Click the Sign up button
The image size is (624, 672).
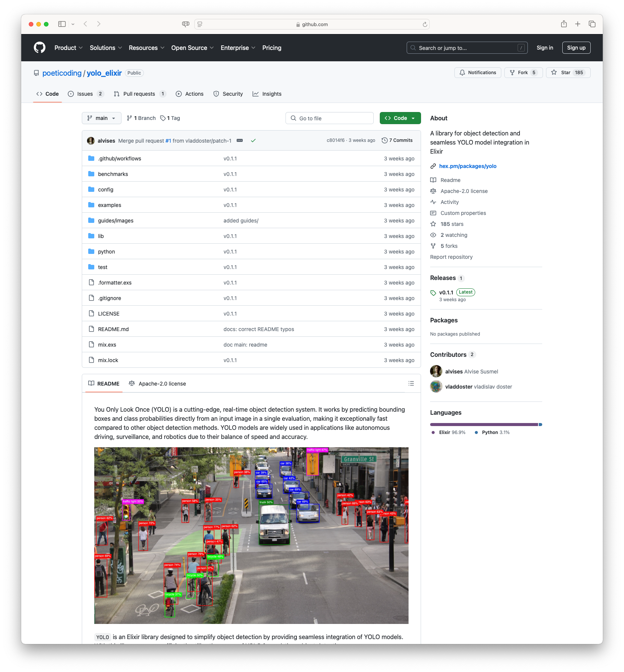pyautogui.click(x=576, y=48)
